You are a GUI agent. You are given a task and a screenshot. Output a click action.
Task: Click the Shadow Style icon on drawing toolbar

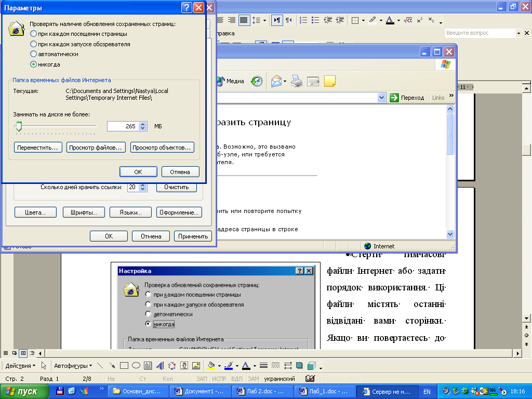point(299,365)
